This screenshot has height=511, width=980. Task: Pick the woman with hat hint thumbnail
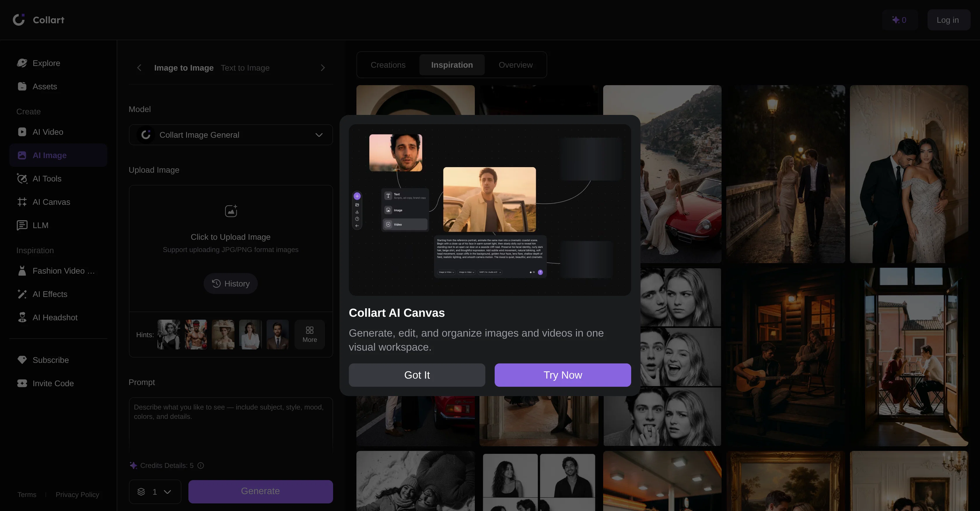(223, 335)
